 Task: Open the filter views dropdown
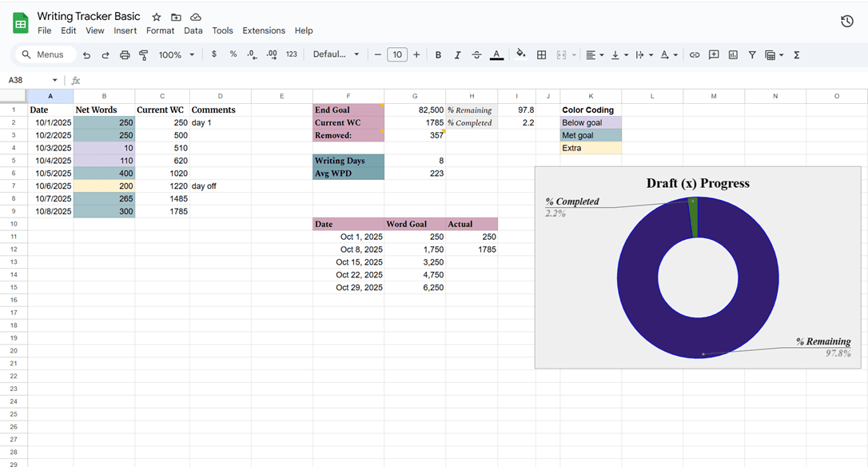click(x=774, y=55)
